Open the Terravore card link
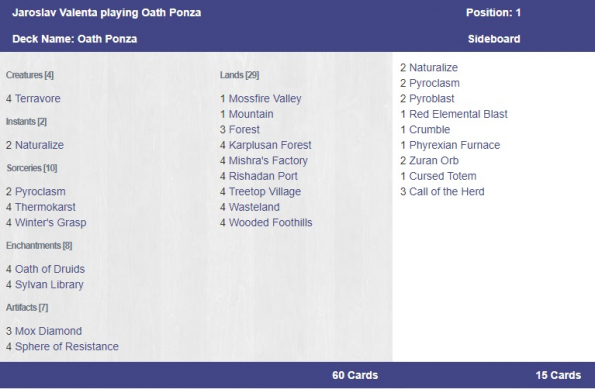This screenshot has width=595, height=389. click(38, 99)
